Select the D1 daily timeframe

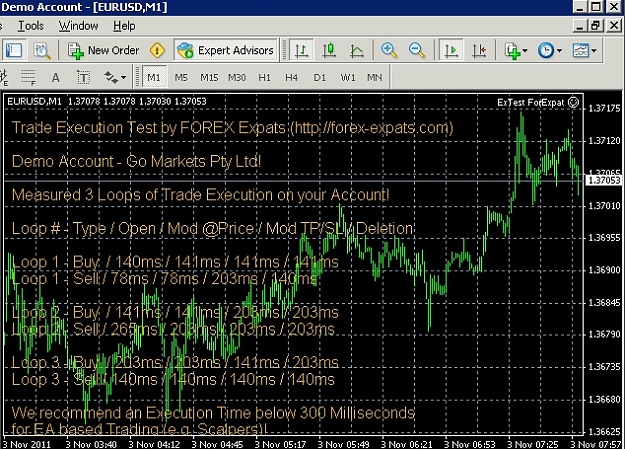coord(319,77)
